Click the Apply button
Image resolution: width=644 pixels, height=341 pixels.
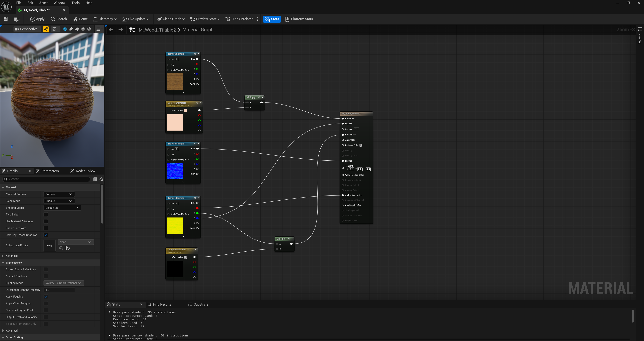click(x=37, y=19)
